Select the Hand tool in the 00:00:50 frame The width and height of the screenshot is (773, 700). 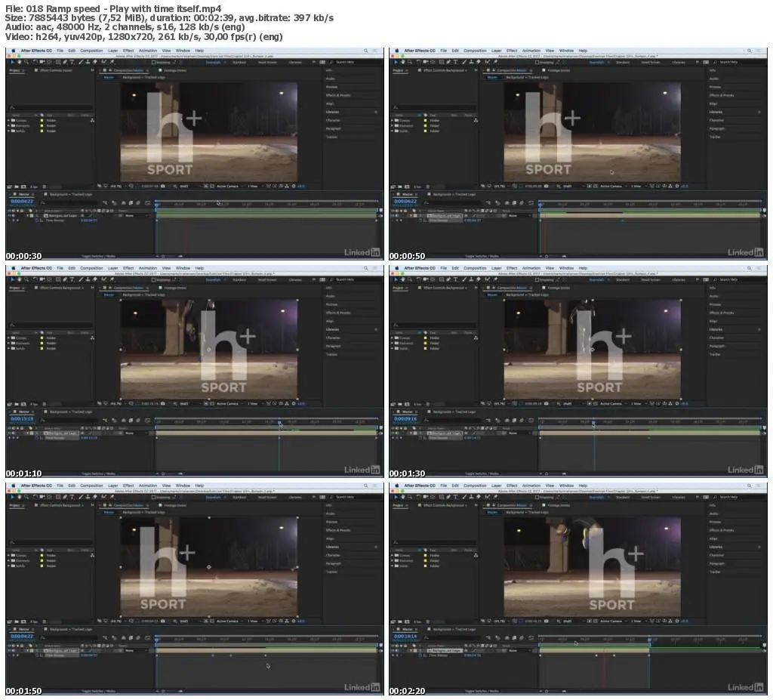(x=402, y=62)
